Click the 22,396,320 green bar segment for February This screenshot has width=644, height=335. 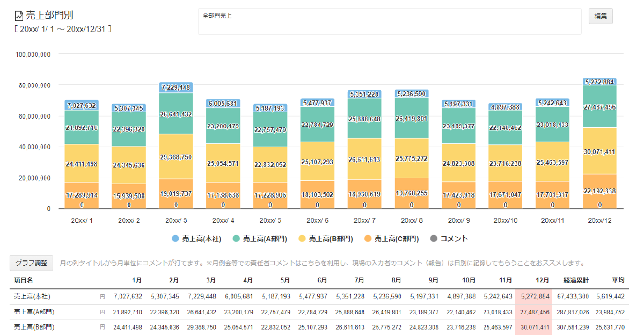(129, 129)
